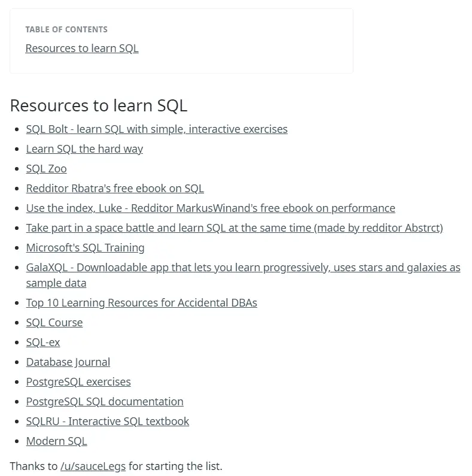Image resolution: width=472 pixels, height=476 pixels.
Task: Open the SQL Zoo link
Action: pyautogui.click(x=47, y=168)
